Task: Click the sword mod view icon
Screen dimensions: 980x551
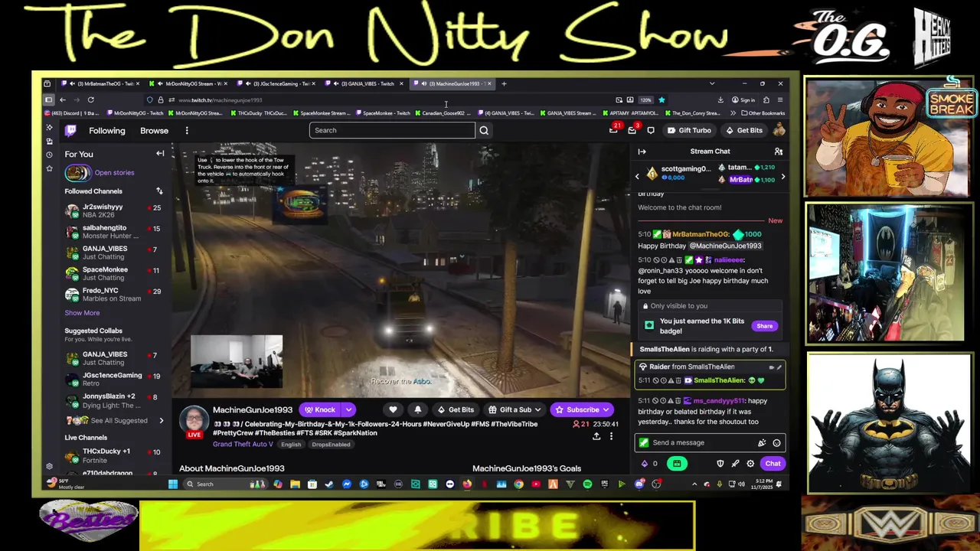Action: [735, 463]
